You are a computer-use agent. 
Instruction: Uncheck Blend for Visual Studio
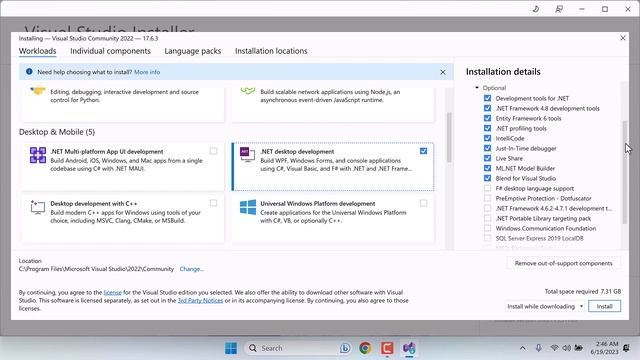[x=487, y=178]
